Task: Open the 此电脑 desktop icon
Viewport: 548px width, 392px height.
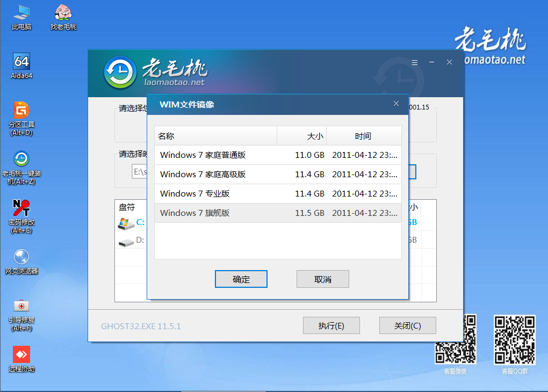Action: coord(21,18)
